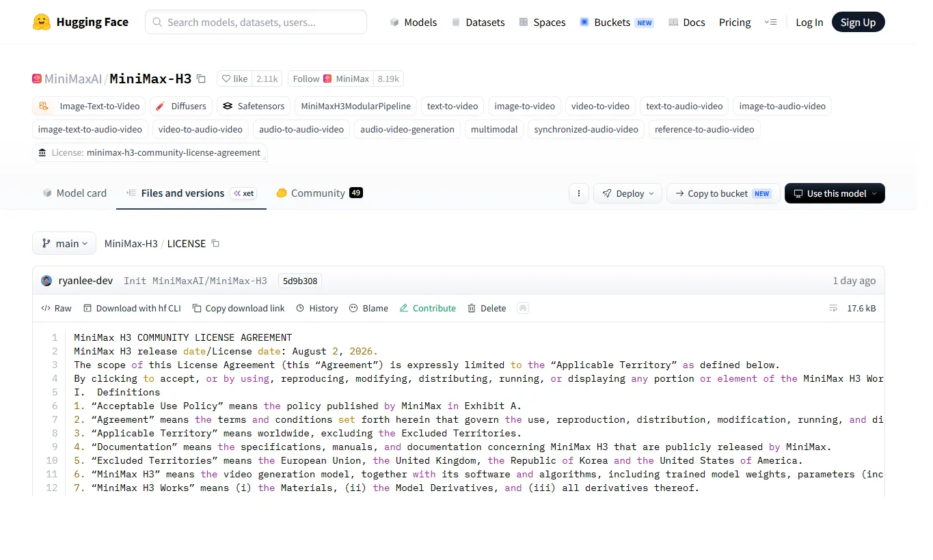The width and height of the screenshot is (933, 560).
Task: Open the Init MiniMaxAI/MiniMax-H3 commit message
Action: tap(195, 281)
